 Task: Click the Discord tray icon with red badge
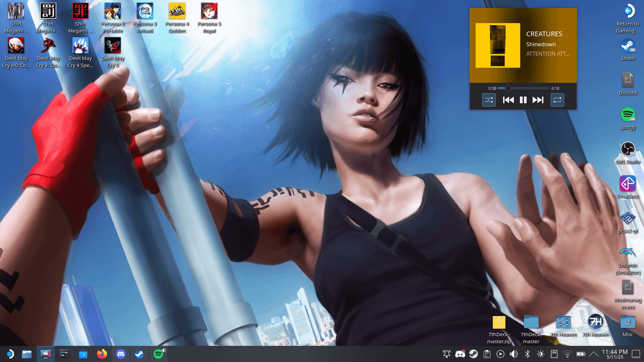460,354
